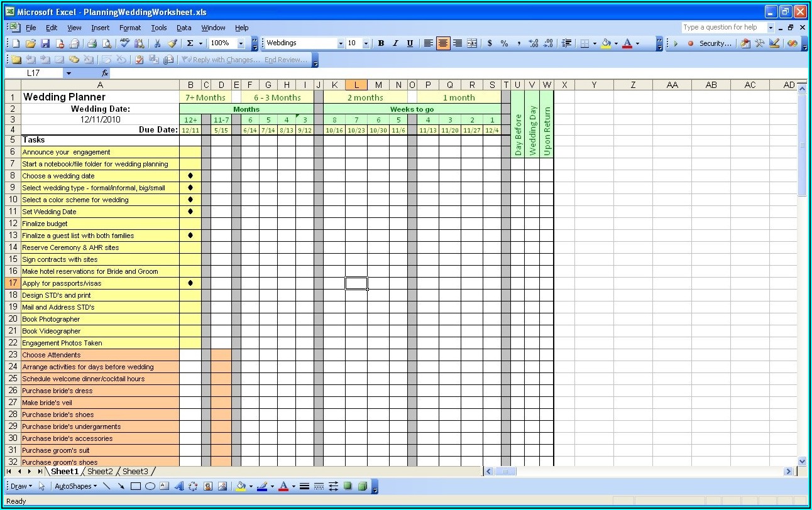Image resolution: width=812 pixels, height=510 pixels.
Task: Open Print Preview from the toolbar
Action: [106, 43]
